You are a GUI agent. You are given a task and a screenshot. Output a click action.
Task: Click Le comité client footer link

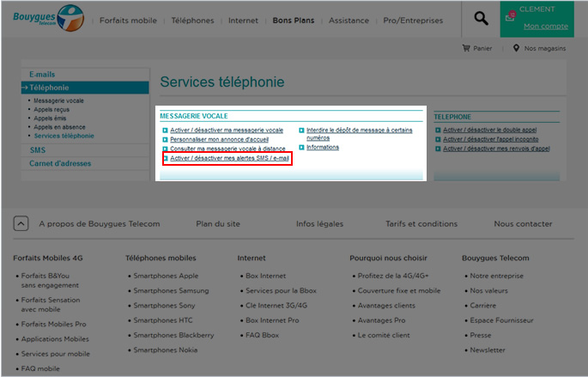click(384, 336)
